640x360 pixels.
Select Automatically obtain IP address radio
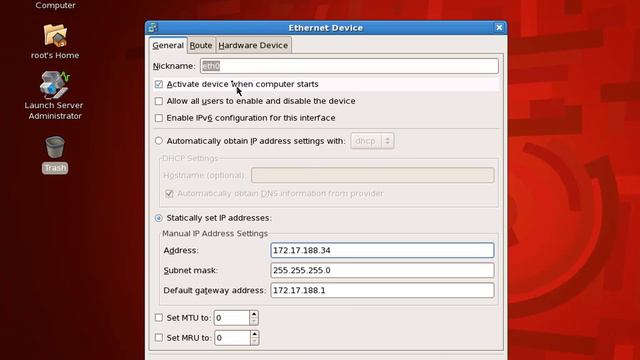click(x=159, y=141)
